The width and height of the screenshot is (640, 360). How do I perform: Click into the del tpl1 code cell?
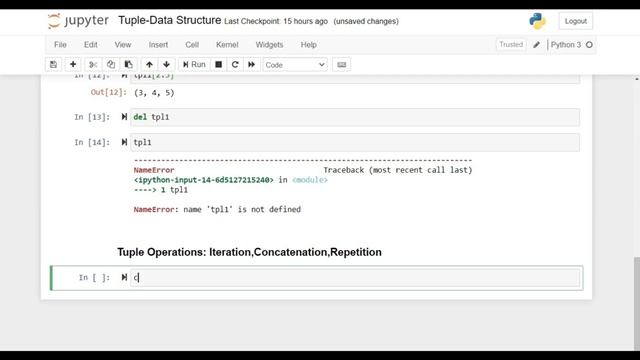click(x=355, y=117)
